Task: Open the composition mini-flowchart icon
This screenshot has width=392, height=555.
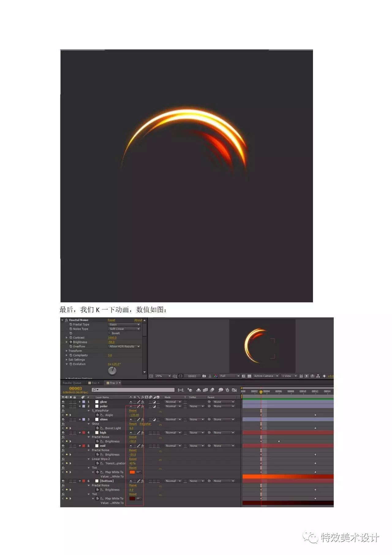Action: tap(181, 390)
